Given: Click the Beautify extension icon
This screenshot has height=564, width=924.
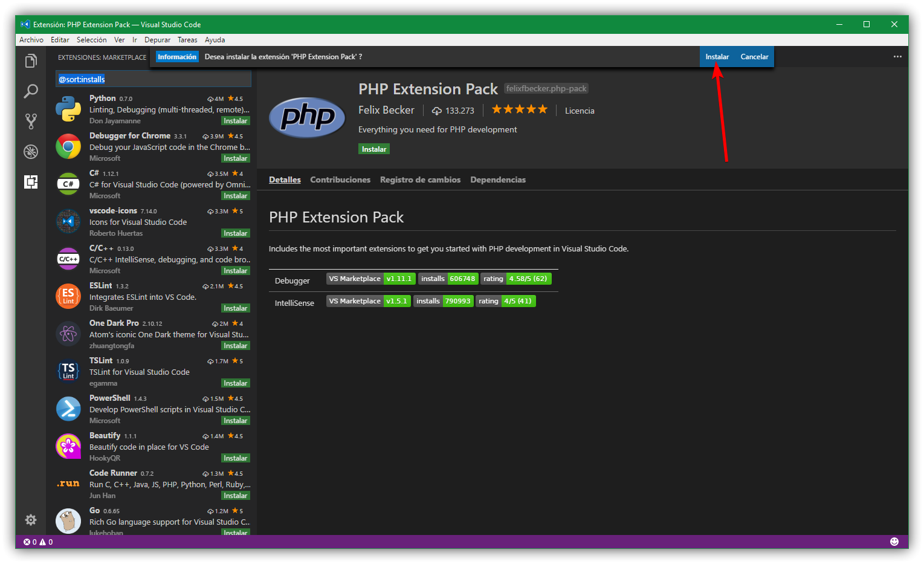Looking at the screenshot, I should point(68,447).
